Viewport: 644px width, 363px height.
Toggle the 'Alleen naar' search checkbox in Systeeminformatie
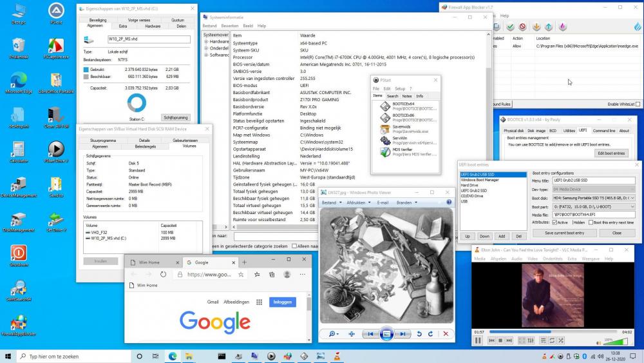(294, 246)
